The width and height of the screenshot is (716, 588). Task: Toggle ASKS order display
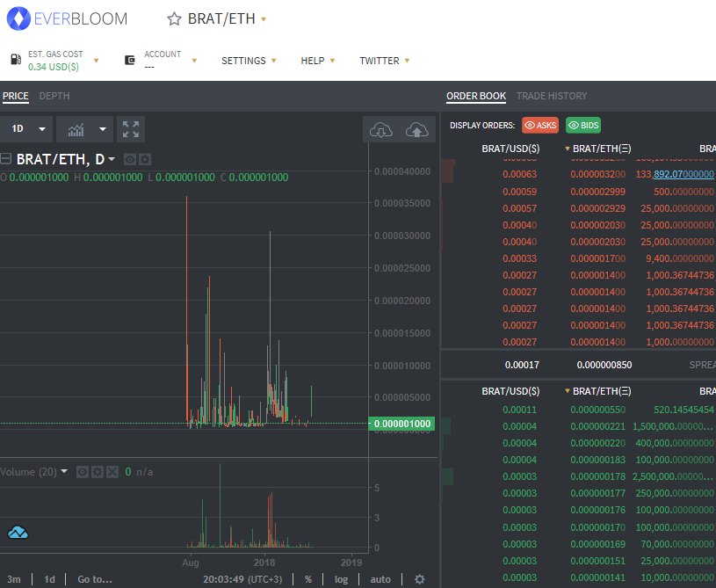click(540, 125)
